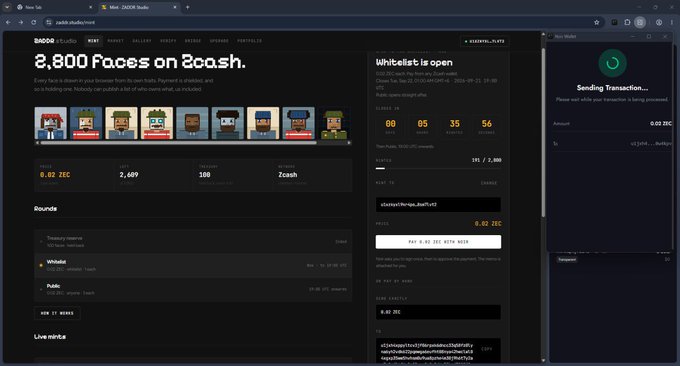This screenshot has height=366, width=680.
Task: Click the HOW IT WORKS button
Action: [57, 313]
